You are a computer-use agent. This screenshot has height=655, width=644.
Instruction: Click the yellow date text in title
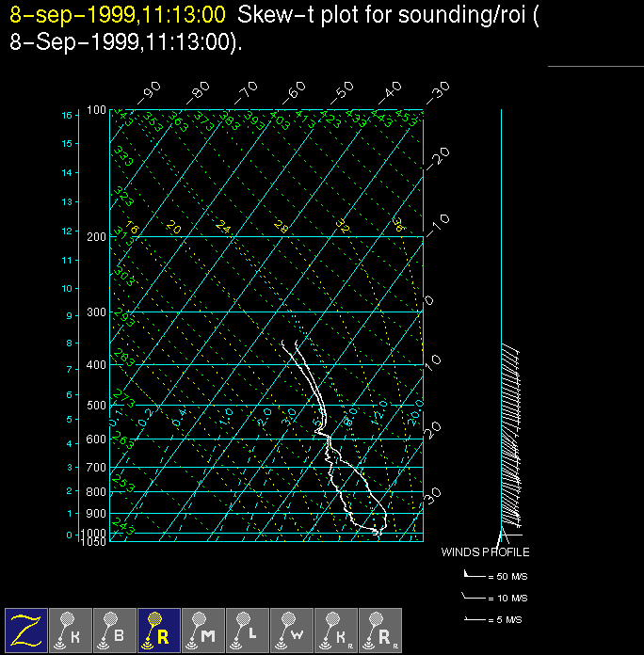(x=118, y=14)
